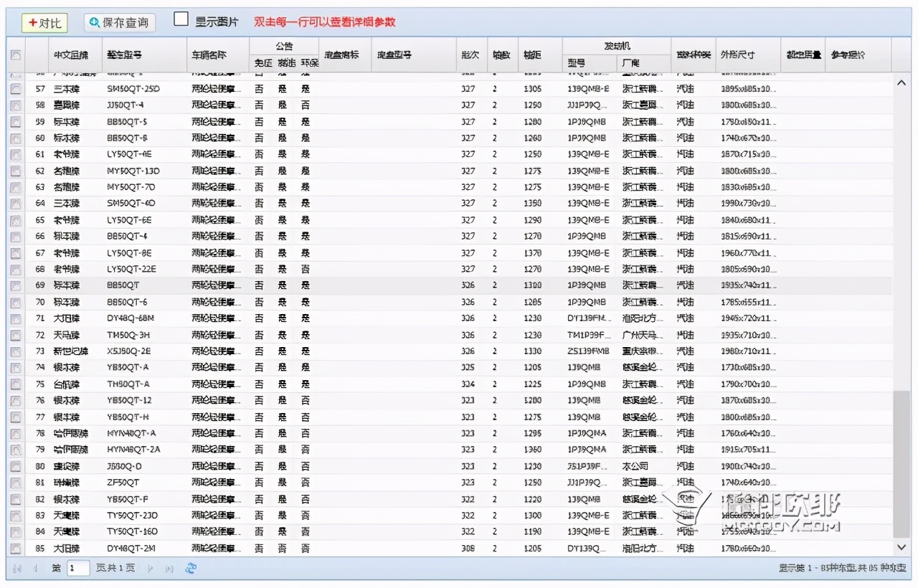Go to the previous page in pager

point(35,568)
